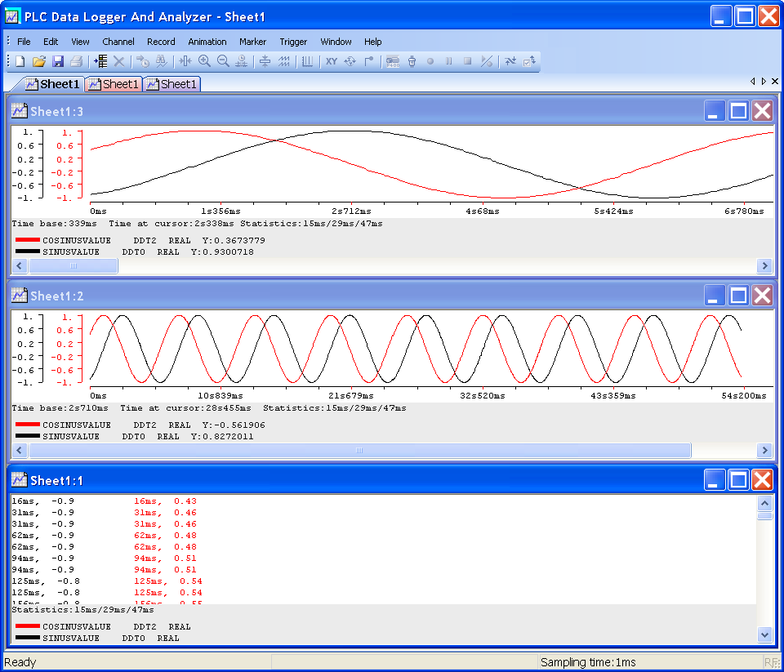Add a channel with the list-arrow icon
Screen dimensions: 784x672
[100, 61]
